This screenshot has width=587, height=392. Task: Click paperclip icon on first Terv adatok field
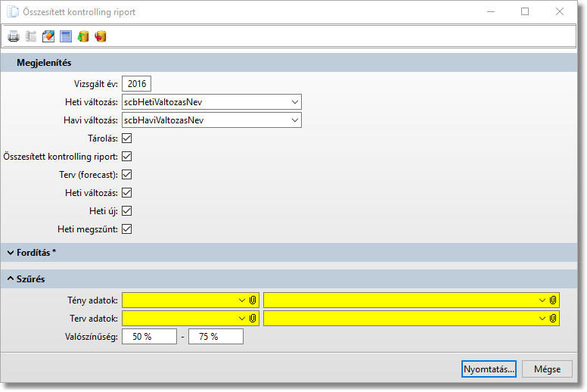click(253, 319)
